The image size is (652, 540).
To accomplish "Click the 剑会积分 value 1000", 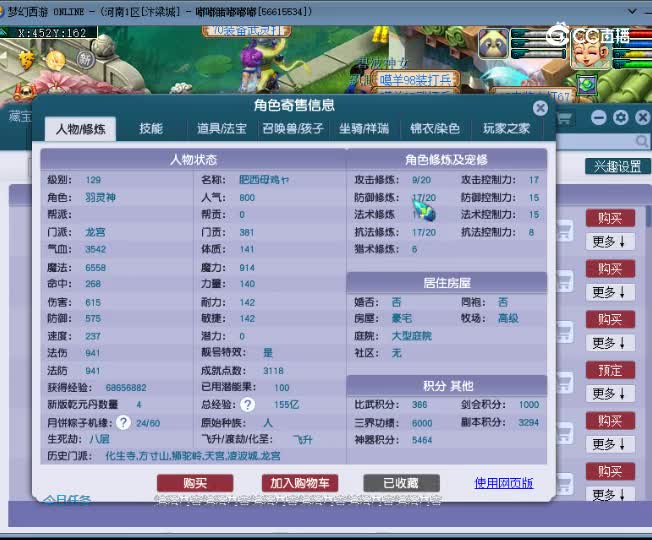I will tap(529, 404).
